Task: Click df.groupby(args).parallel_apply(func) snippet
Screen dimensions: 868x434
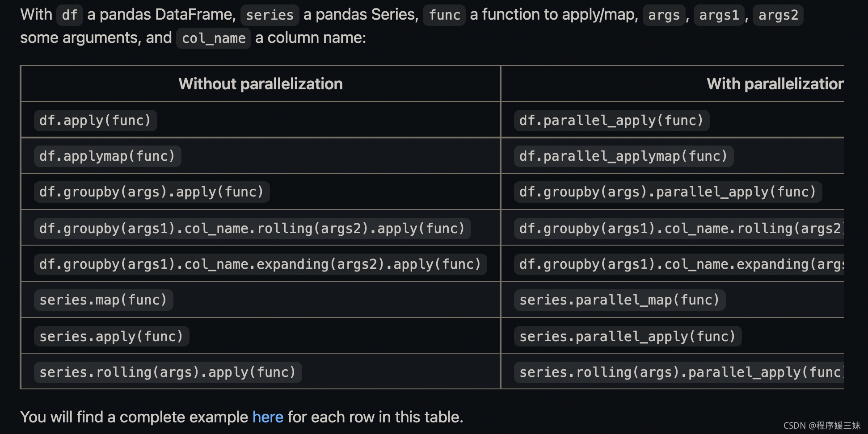Action: point(667,192)
